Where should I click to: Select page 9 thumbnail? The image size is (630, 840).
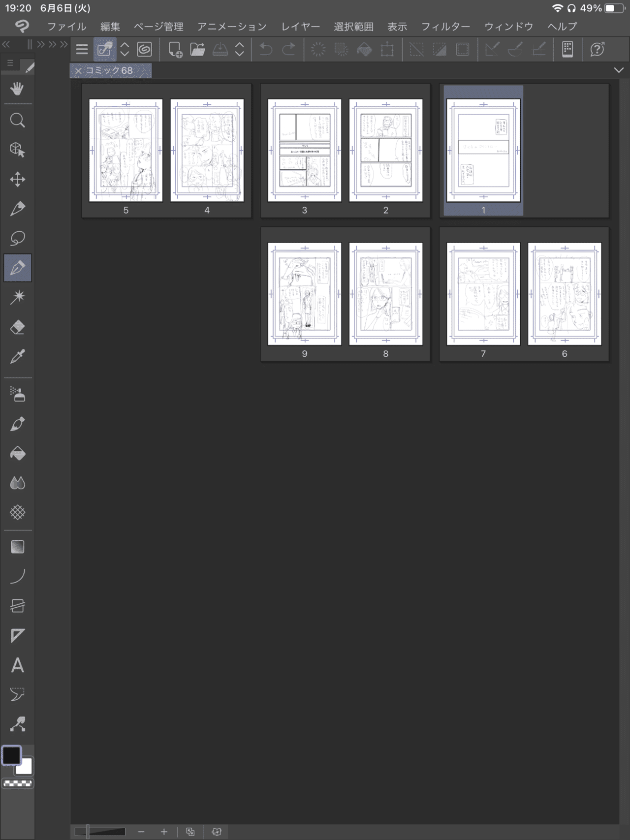pos(305,294)
